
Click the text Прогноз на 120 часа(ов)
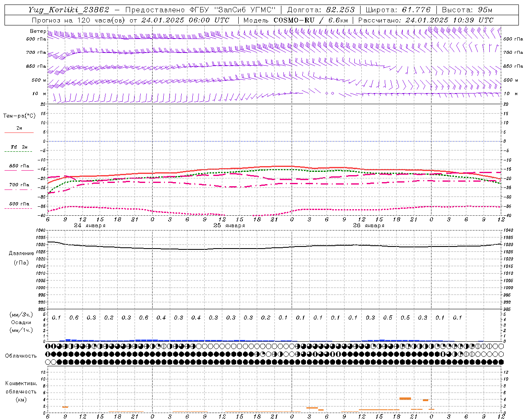point(78,20)
